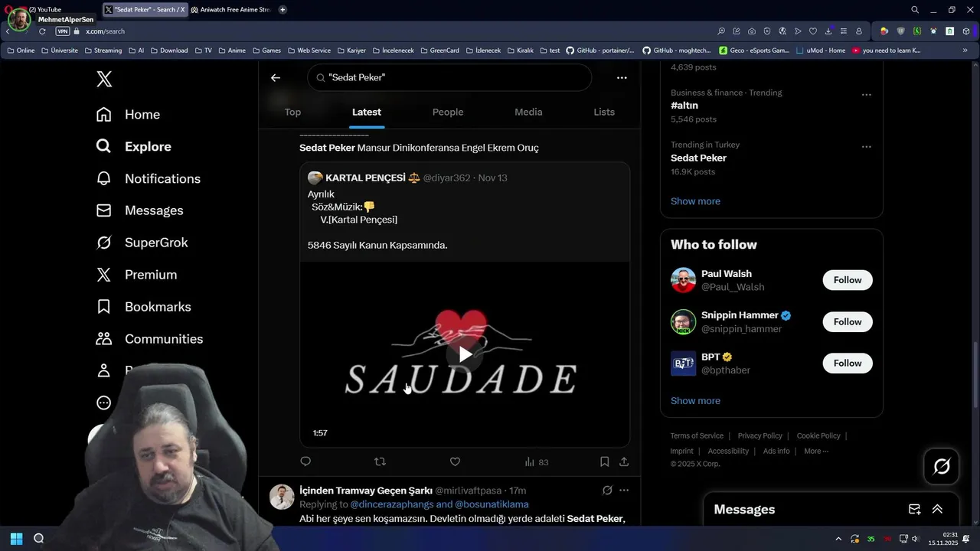Open the #altın trending topic
Screen dimensions: 980x551
click(x=684, y=106)
